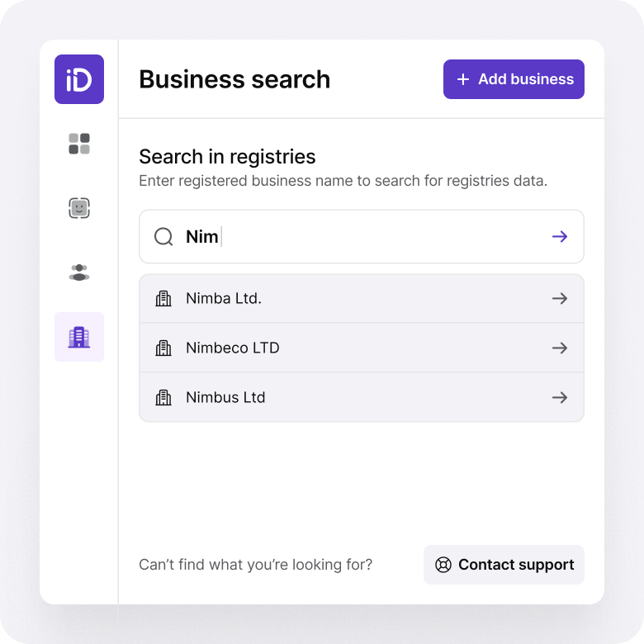Click building icon beside Nimbus Ltd
Image resolution: width=644 pixels, height=644 pixels.
point(163,398)
